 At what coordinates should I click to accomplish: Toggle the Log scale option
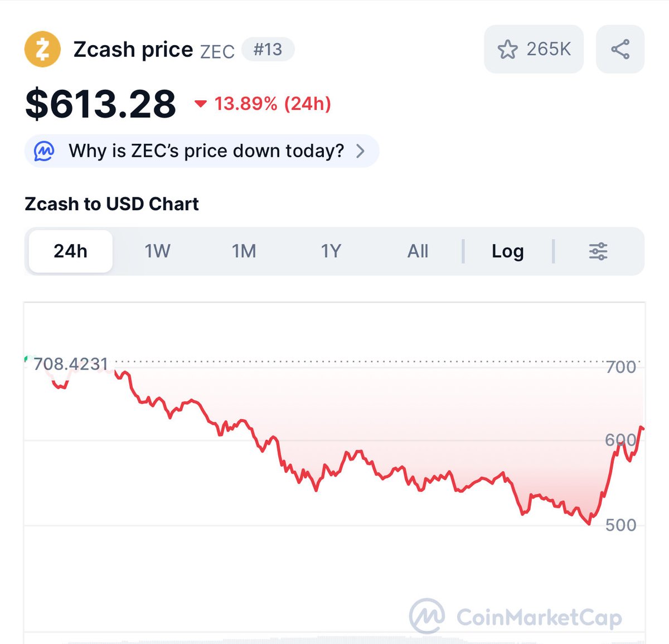pos(507,251)
